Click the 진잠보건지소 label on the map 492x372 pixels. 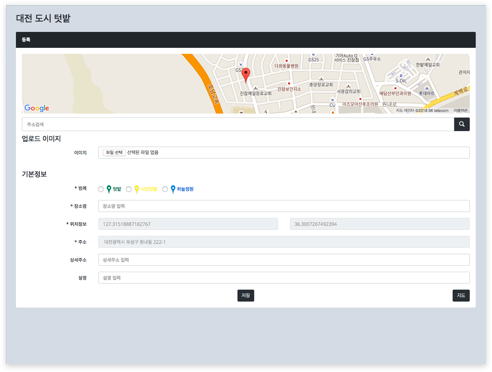tap(289, 89)
